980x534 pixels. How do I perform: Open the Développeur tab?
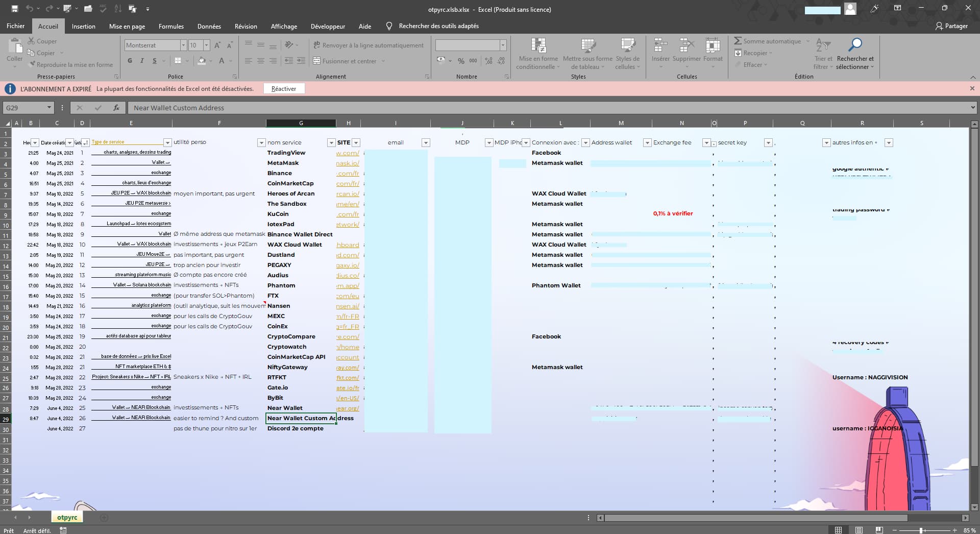point(328,26)
